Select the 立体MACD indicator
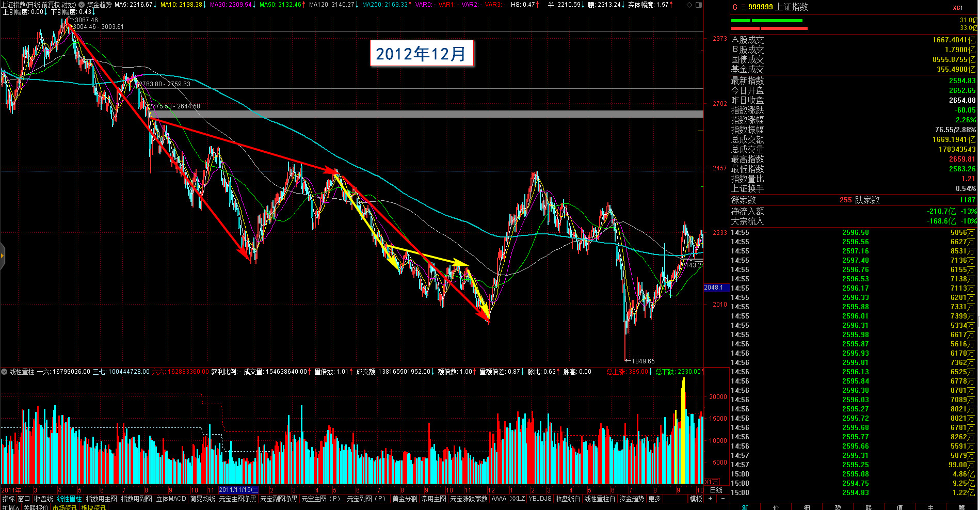Screen dimensions: 980x510 pyautogui.click(x=171, y=499)
